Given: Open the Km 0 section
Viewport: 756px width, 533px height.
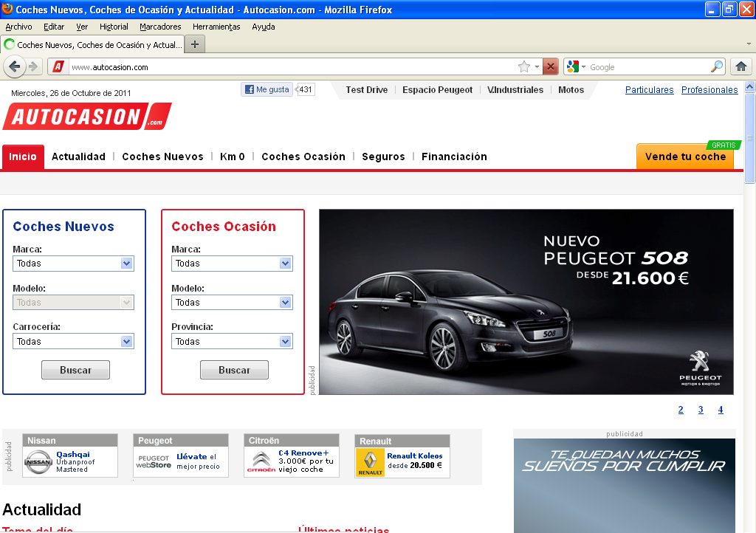Looking at the screenshot, I should point(233,157).
